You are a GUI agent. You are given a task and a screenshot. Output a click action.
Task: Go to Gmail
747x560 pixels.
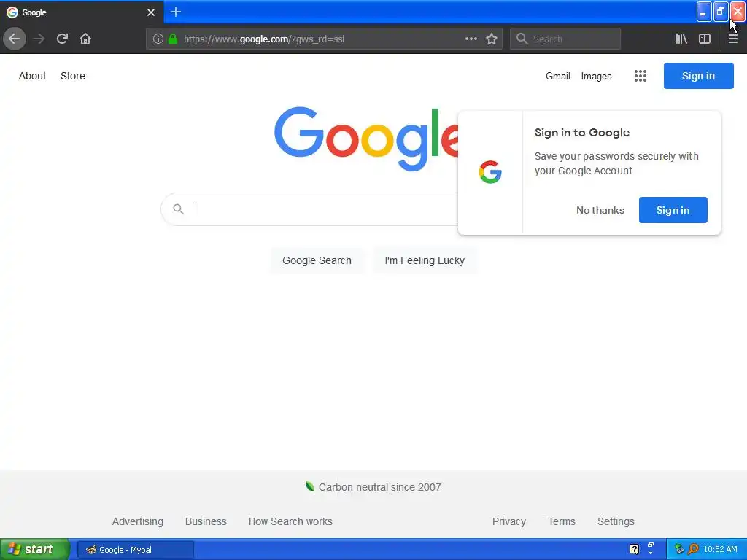tap(558, 76)
